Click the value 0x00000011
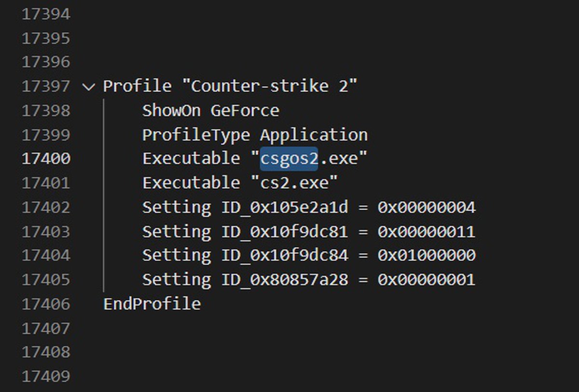Image resolution: width=579 pixels, height=392 pixels. point(427,231)
